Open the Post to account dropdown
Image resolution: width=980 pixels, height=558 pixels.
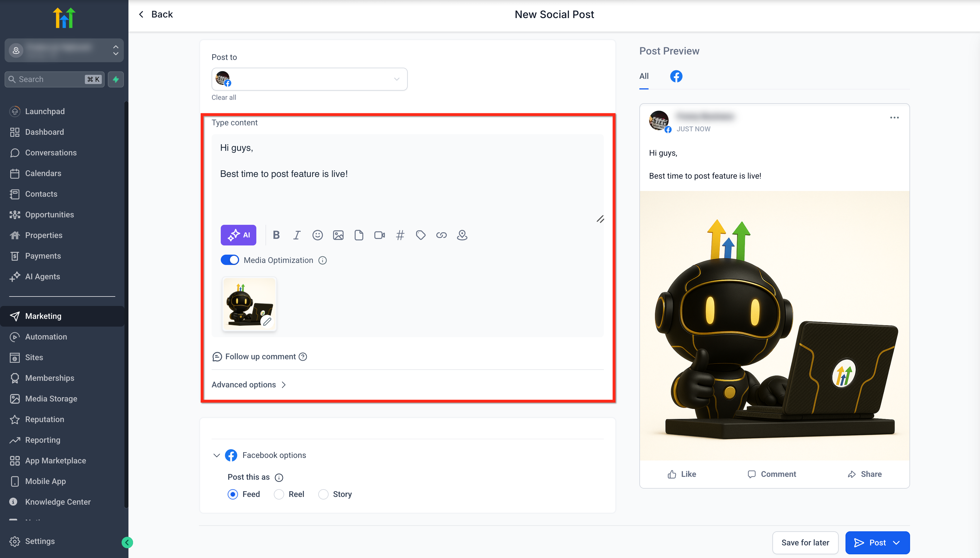click(309, 79)
